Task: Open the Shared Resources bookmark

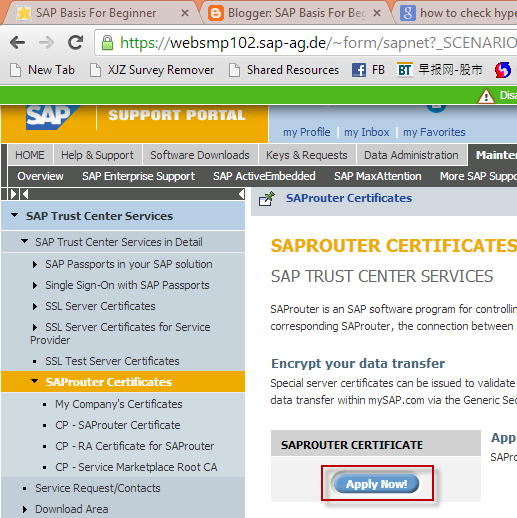Action: click(x=284, y=70)
